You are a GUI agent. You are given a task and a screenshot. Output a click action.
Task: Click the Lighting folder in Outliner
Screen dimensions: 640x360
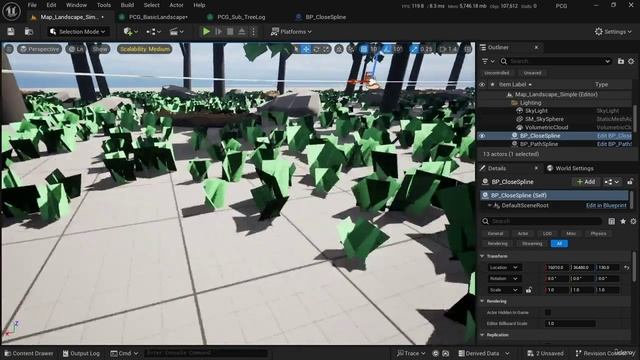530,103
